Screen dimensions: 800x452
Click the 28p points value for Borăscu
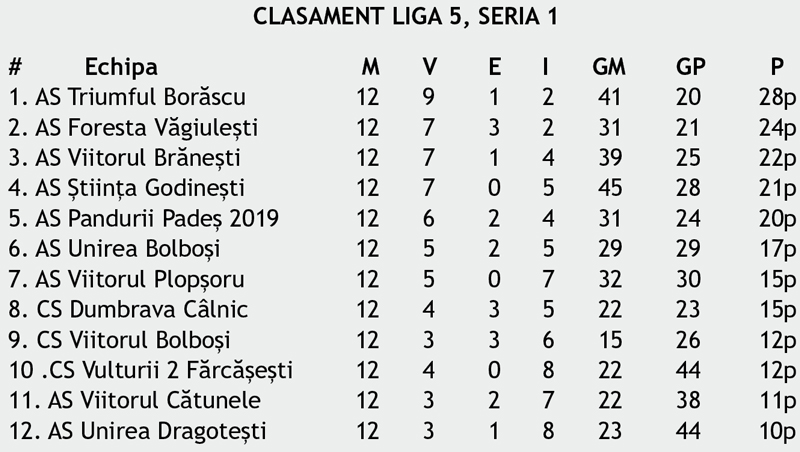pyautogui.click(x=776, y=98)
